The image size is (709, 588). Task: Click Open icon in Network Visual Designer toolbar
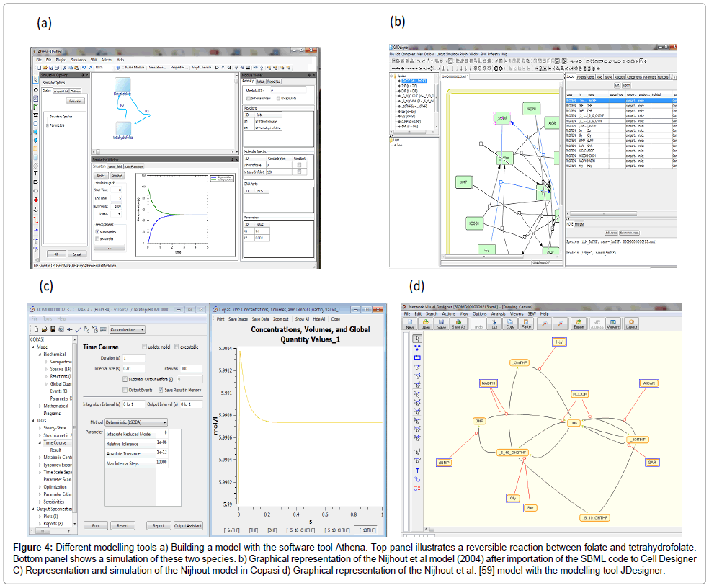tap(426, 324)
